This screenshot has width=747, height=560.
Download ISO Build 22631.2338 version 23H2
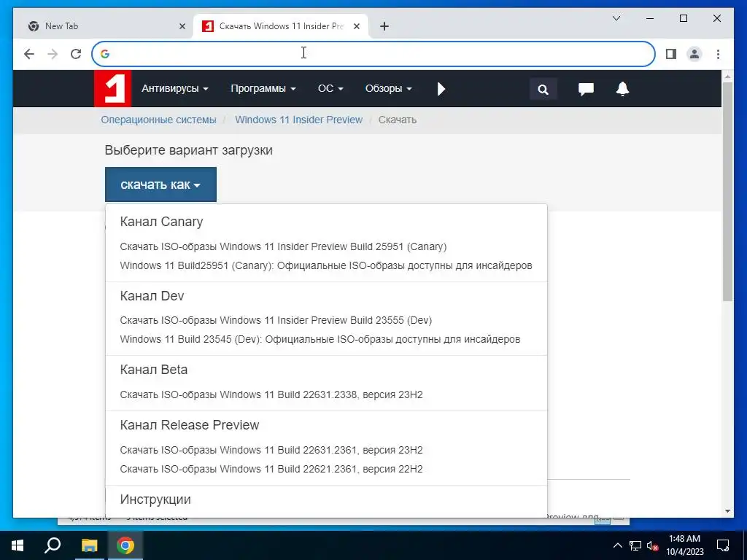pyautogui.click(x=271, y=394)
